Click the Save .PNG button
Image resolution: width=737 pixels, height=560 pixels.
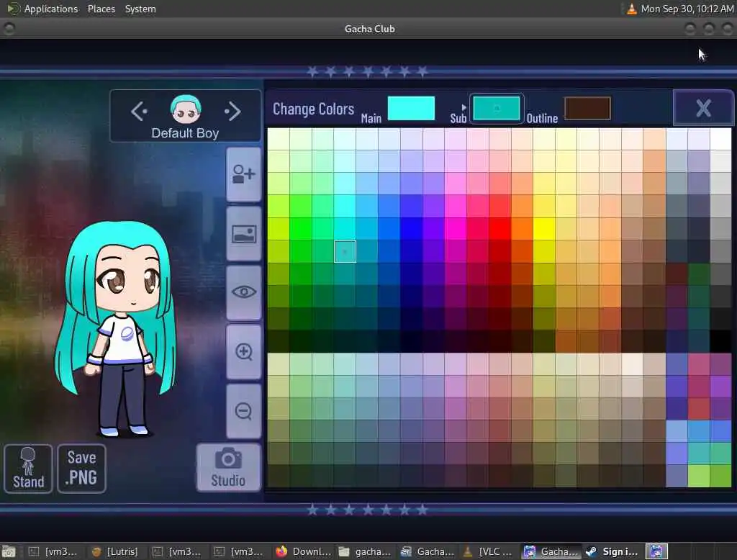(82, 469)
